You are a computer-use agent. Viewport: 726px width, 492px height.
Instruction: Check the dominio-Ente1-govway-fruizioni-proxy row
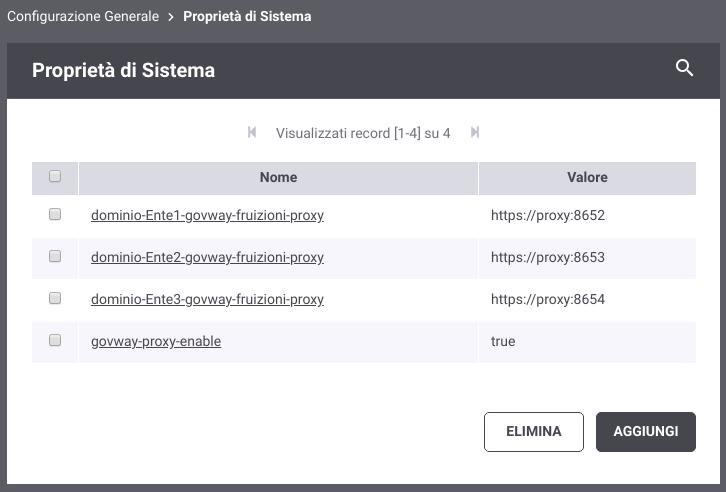click(55, 214)
